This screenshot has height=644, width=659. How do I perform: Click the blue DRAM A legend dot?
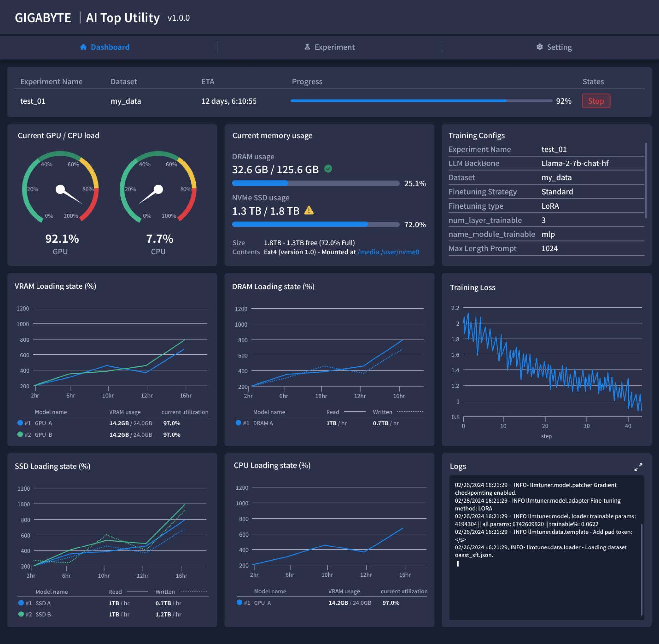pos(238,423)
